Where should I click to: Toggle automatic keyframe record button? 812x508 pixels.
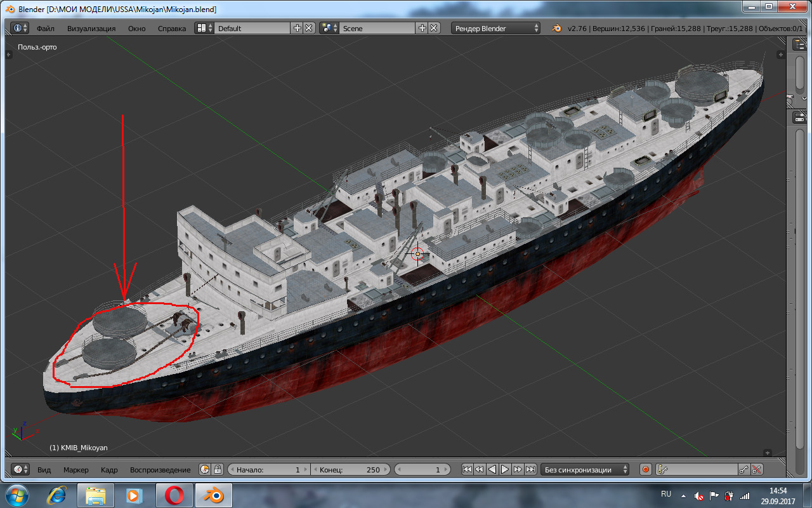pyautogui.click(x=646, y=470)
